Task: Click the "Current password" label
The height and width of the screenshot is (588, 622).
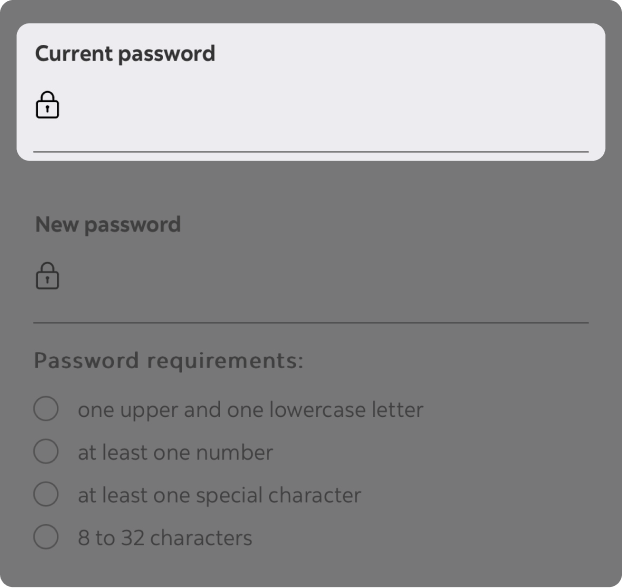Action: click(x=125, y=54)
